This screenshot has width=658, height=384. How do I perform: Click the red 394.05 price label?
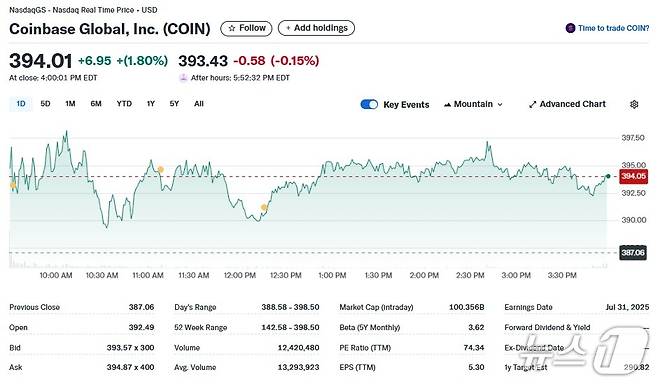point(633,176)
